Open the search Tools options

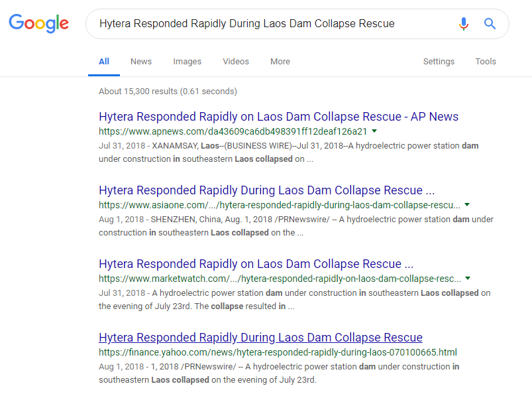pyautogui.click(x=486, y=62)
